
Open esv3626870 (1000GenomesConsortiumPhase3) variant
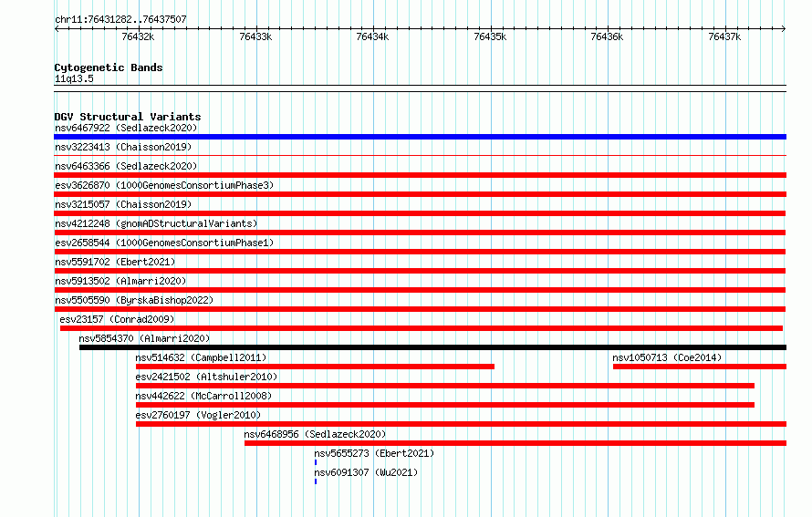click(x=164, y=185)
